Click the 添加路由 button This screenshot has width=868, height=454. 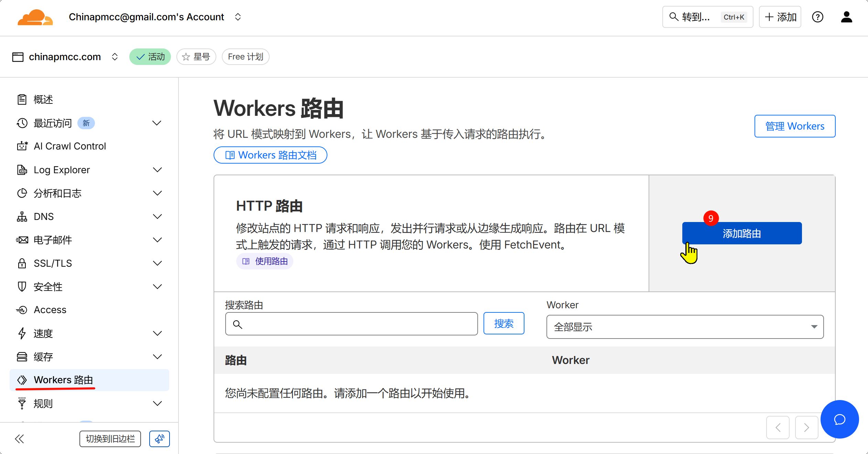coord(742,233)
